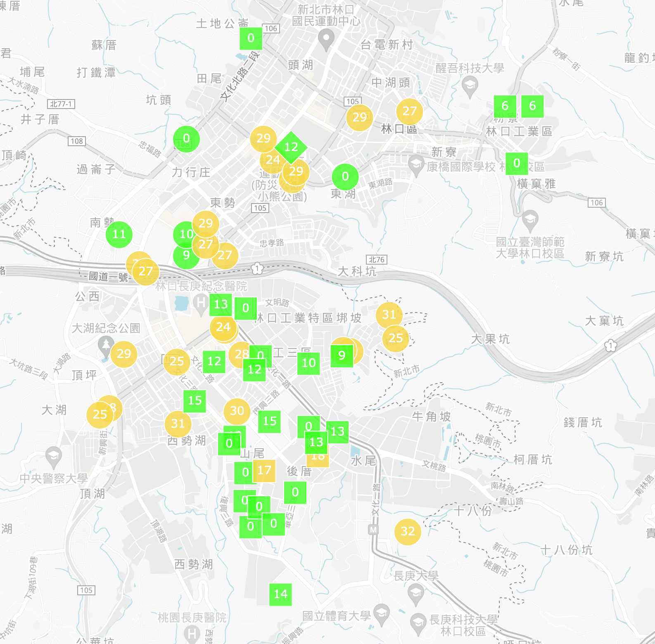Select the 柯厝坑 place label
655x644 pixels.
pos(533,459)
